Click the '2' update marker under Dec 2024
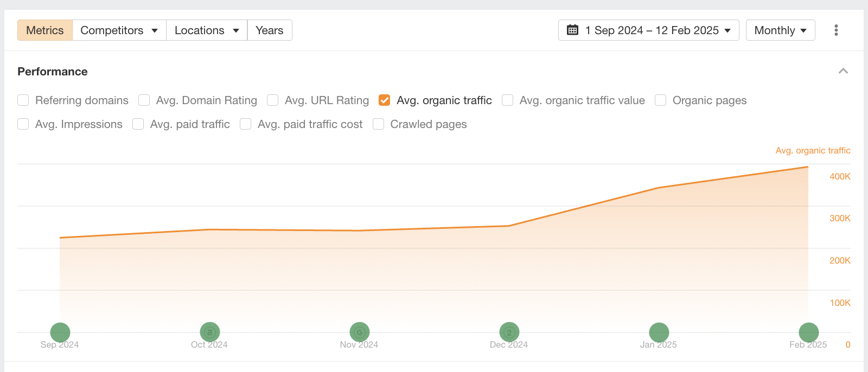This screenshot has height=372, width=868. point(509,332)
